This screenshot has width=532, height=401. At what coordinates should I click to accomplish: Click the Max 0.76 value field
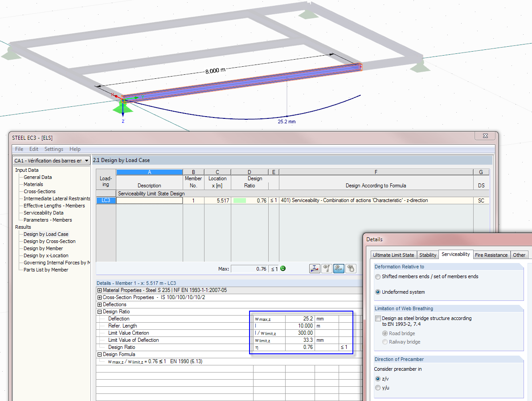pos(250,269)
